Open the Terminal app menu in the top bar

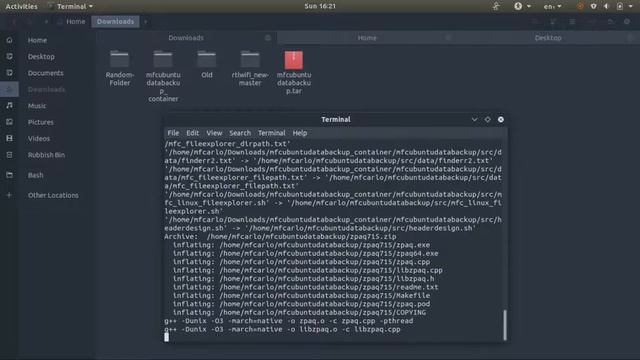coord(71,6)
